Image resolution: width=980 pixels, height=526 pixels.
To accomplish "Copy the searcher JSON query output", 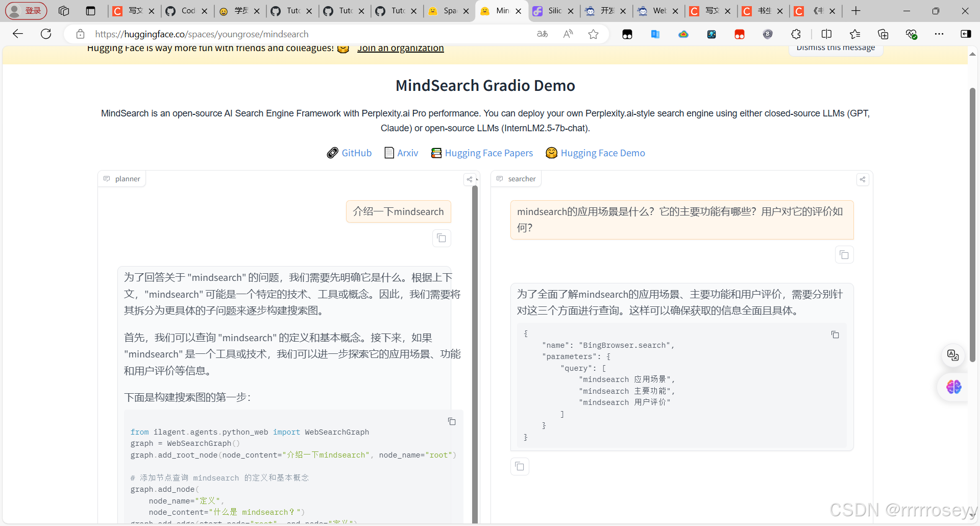I will point(835,334).
